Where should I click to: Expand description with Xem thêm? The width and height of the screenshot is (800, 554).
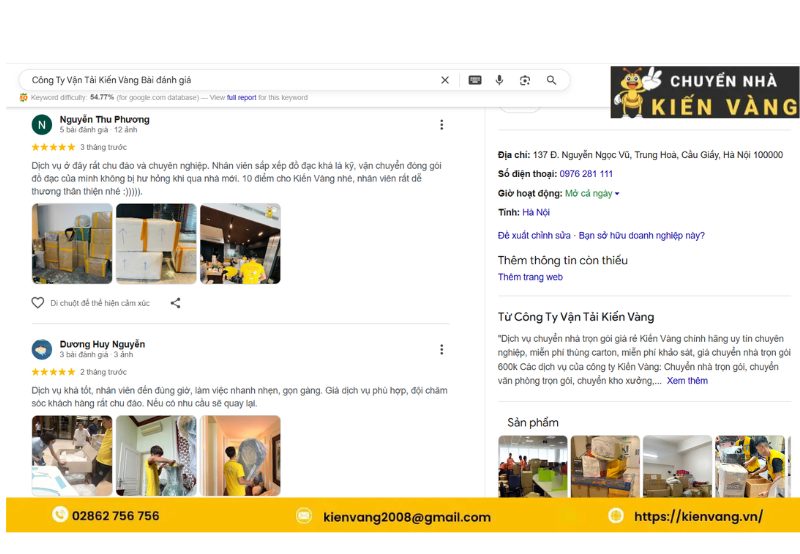[x=687, y=381]
